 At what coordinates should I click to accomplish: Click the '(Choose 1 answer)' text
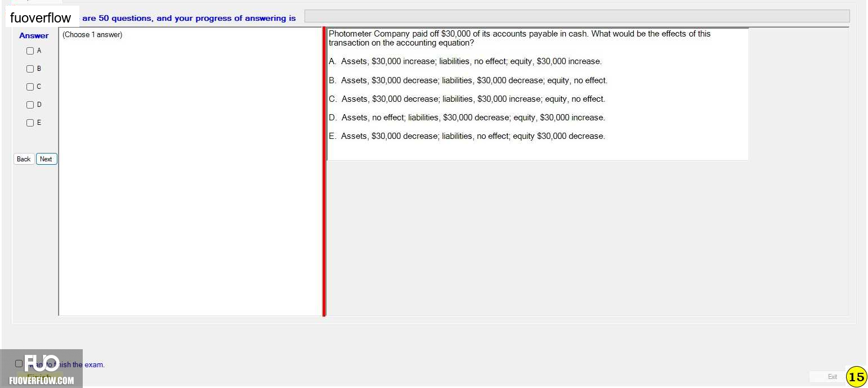pos(92,35)
